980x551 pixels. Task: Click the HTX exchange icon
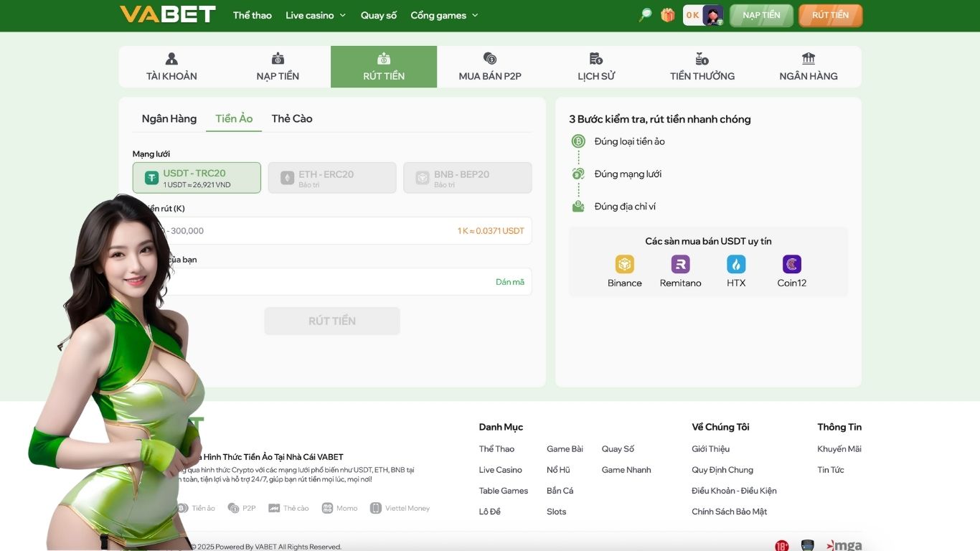click(736, 265)
